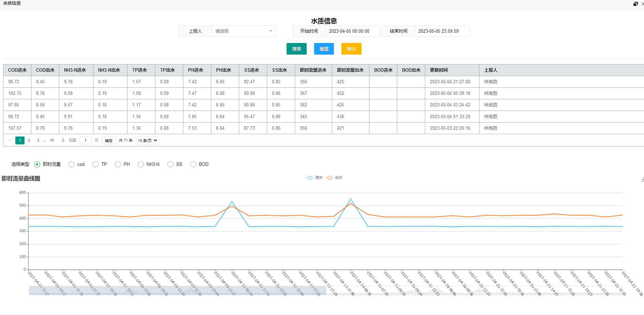The height and width of the screenshot is (315, 644).
Task: Go to page 2 of the table
Action: [29, 140]
